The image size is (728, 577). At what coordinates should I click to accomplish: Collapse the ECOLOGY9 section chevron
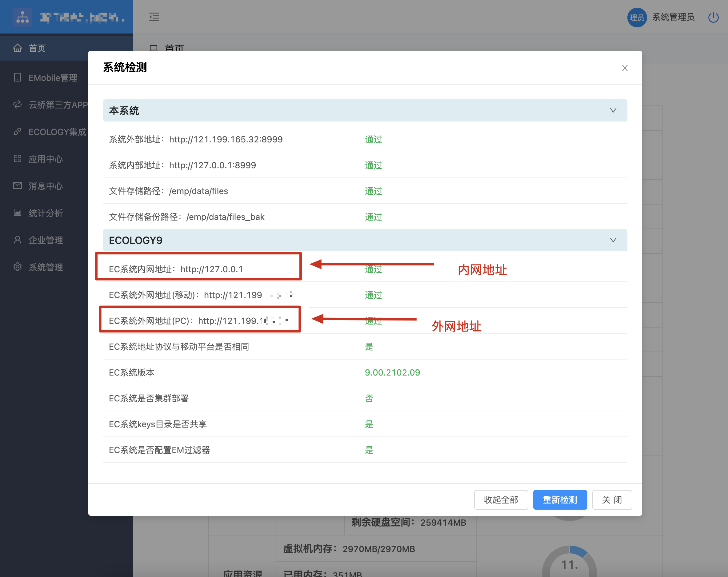pyautogui.click(x=613, y=240)
